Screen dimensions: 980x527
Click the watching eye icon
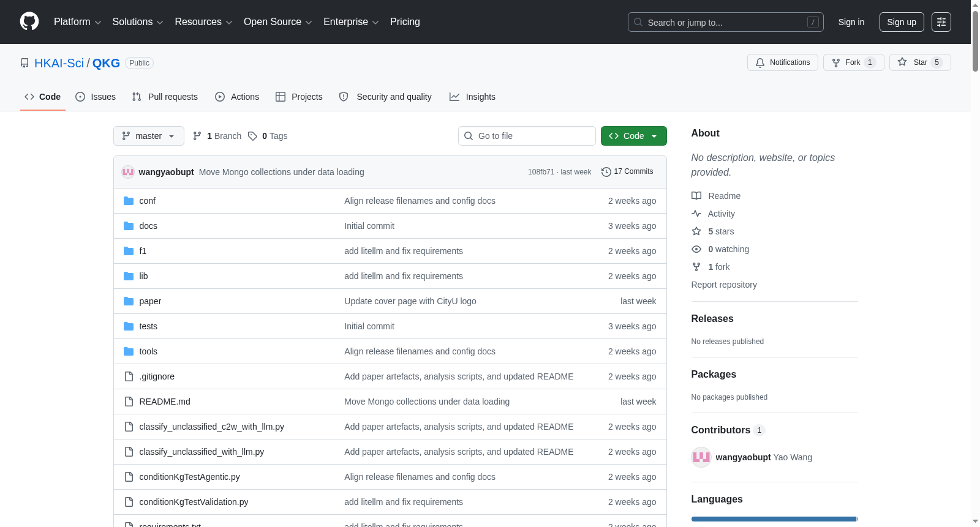pyautogui.click(x=696, y=249)
